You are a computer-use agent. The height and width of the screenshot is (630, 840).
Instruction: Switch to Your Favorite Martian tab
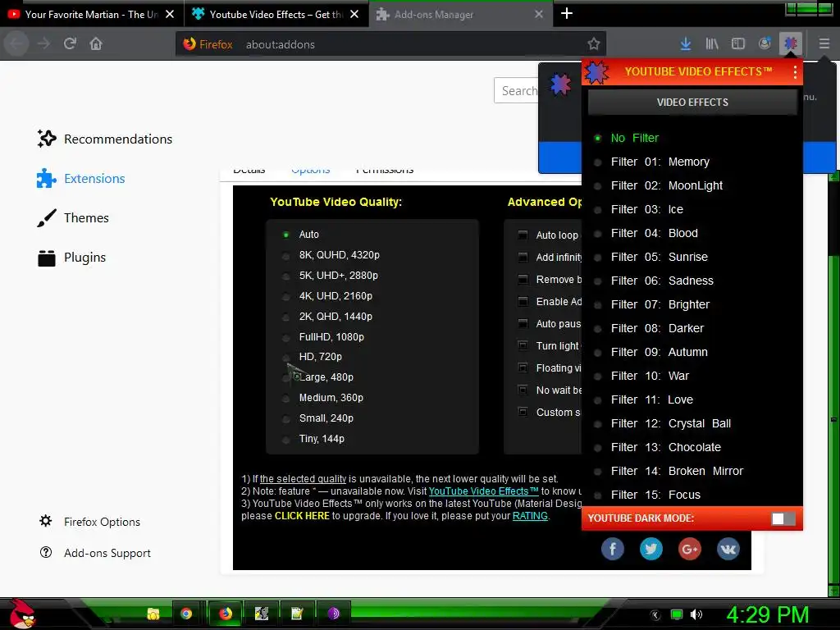[92, 14]
